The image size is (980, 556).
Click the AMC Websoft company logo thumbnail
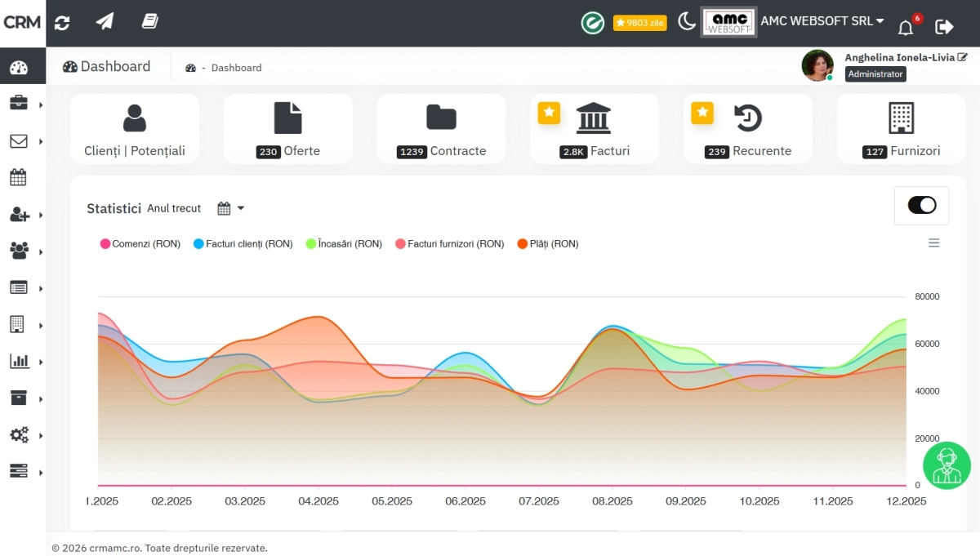click(x=728, y=22)
